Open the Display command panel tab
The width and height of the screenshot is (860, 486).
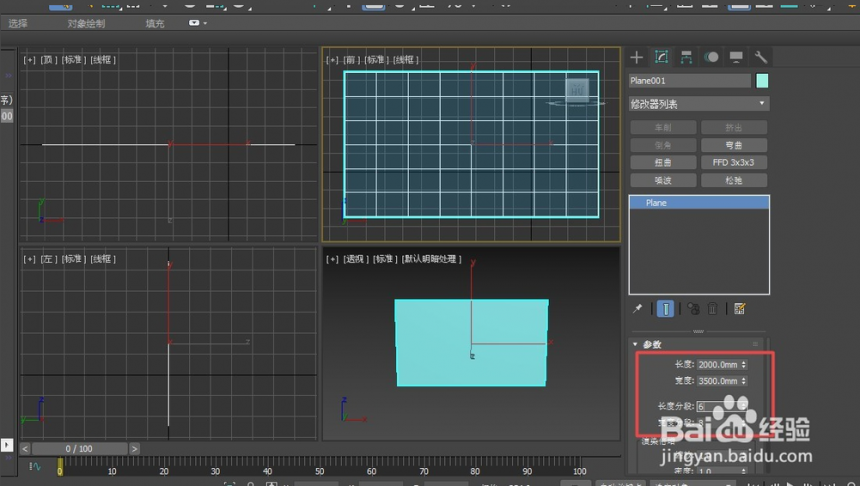pos(735,57)
